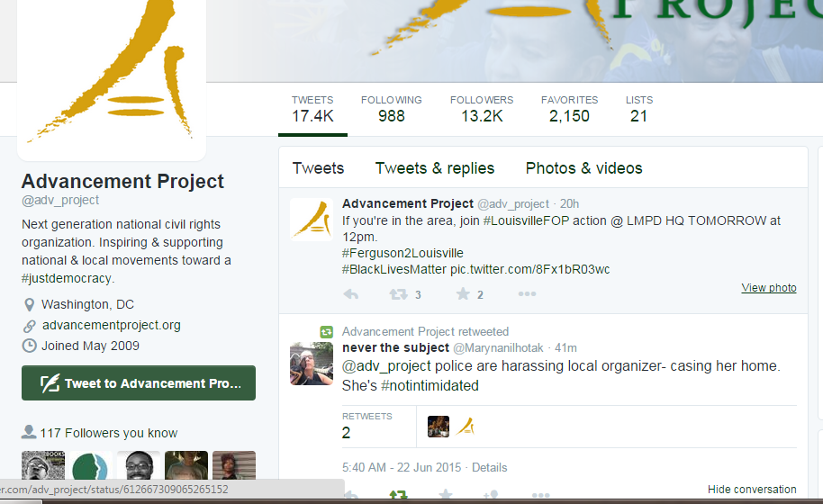Switch to Tweets timeline tab
The image size is (823, 504).
(318, 168)
